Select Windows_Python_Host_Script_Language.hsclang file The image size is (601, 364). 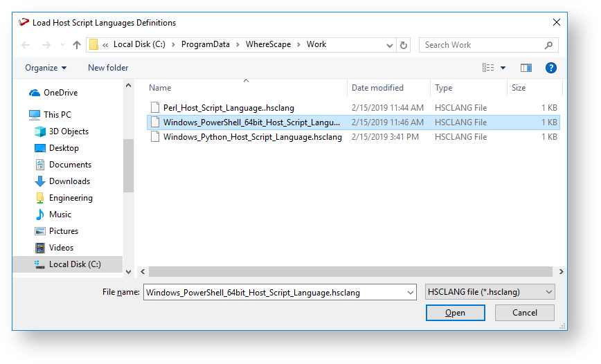click(x=353, y=137)
